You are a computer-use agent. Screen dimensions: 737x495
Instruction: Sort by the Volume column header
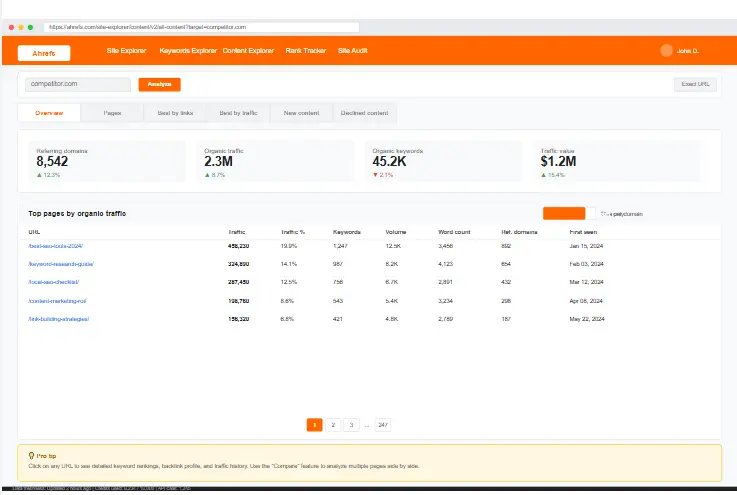pos(396,232)
